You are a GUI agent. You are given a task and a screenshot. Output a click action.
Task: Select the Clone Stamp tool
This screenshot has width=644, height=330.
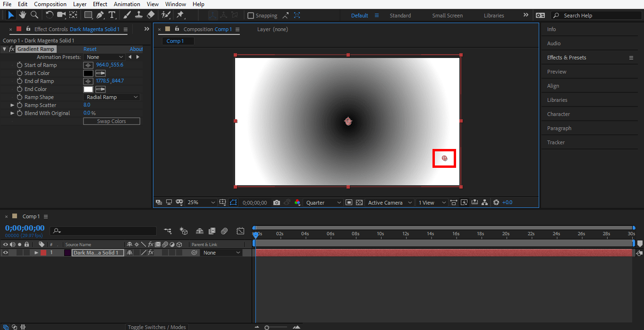139,15
